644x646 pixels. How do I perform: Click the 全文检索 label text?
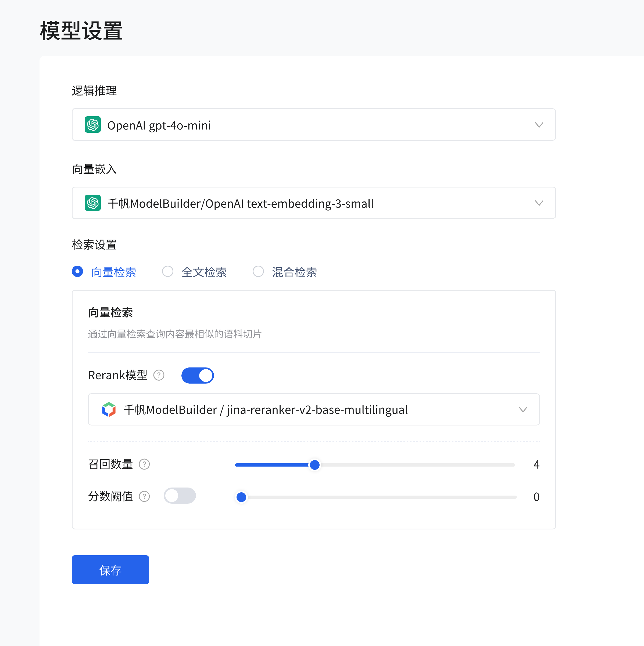[204, 272]
